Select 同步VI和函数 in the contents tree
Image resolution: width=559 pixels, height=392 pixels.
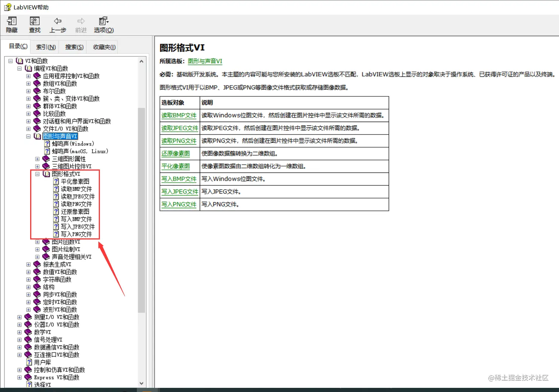tap(60, 294)
